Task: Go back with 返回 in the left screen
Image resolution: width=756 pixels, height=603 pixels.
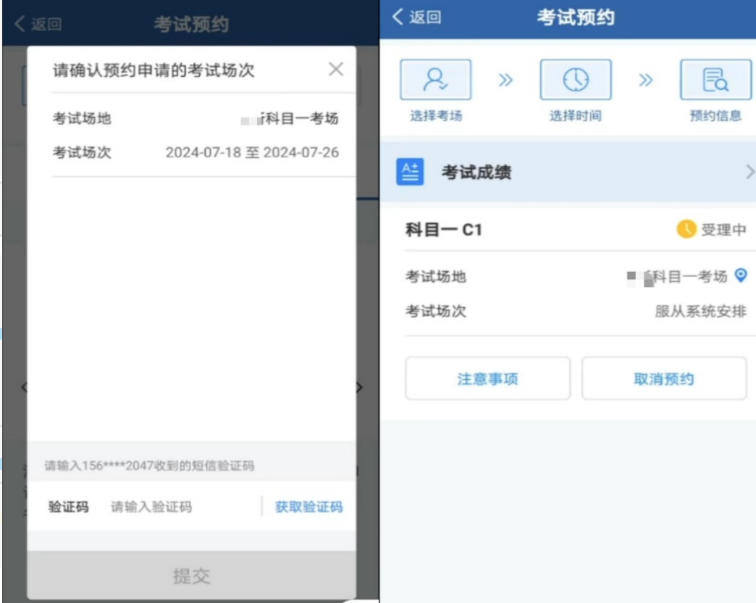Action: click(38, 24)
